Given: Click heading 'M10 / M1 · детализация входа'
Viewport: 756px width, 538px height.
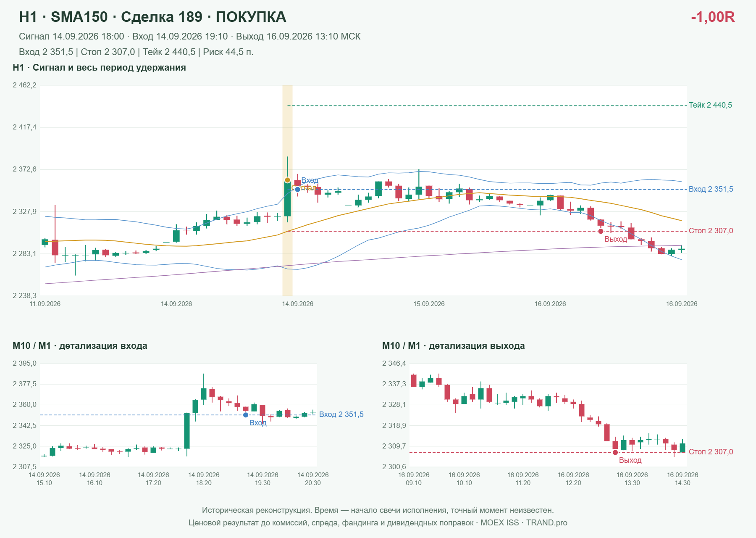Looking at the screenshot, I should 80,346.
